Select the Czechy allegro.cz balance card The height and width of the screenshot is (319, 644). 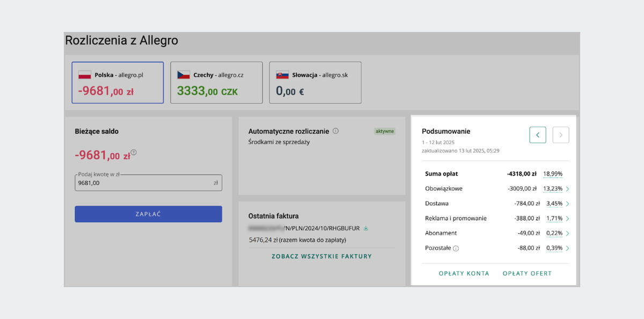coord(216,82)
